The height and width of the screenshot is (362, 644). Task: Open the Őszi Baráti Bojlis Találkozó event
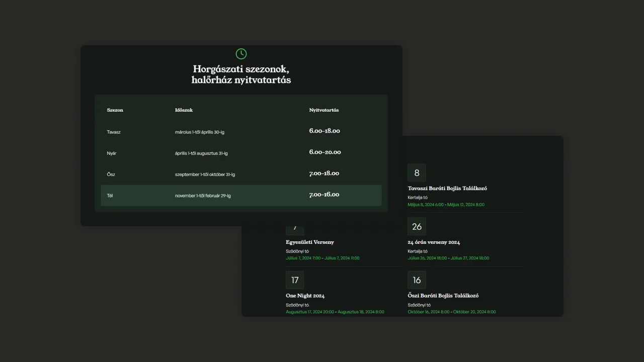(x=443, y=296)
